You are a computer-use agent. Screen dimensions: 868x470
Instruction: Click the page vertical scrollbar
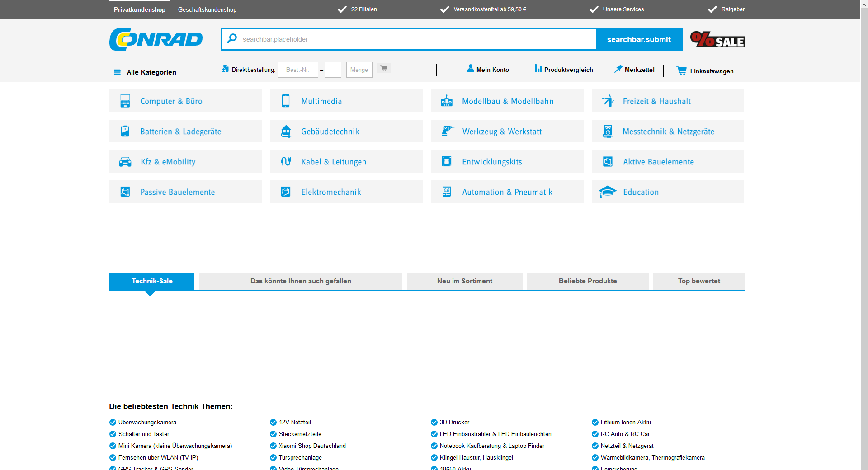click(x=864, y=235)
